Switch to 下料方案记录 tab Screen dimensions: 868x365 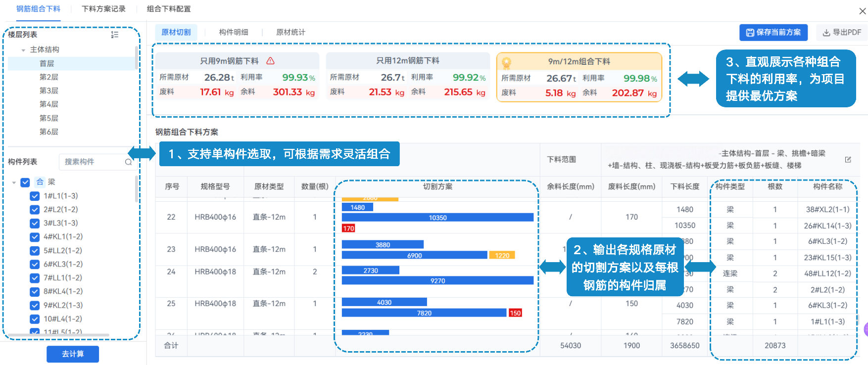[103, 9]
